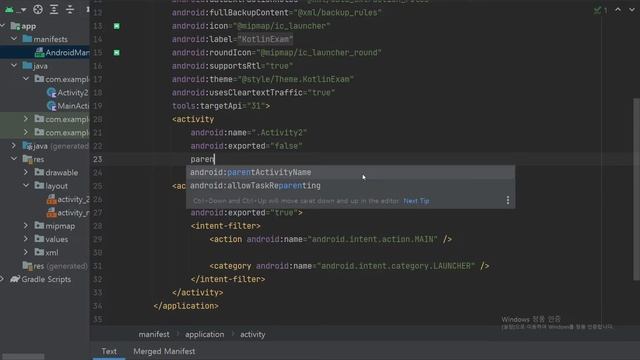Viewport: 640px width, 360px height.
Task: Open completion popup more options menu
Action: (507, 200)
